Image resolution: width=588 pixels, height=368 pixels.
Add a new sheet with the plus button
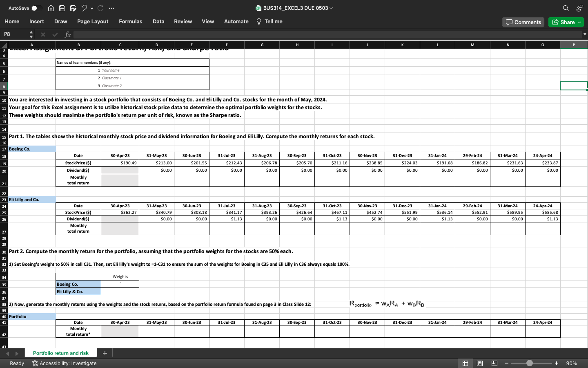pos(105,353)
